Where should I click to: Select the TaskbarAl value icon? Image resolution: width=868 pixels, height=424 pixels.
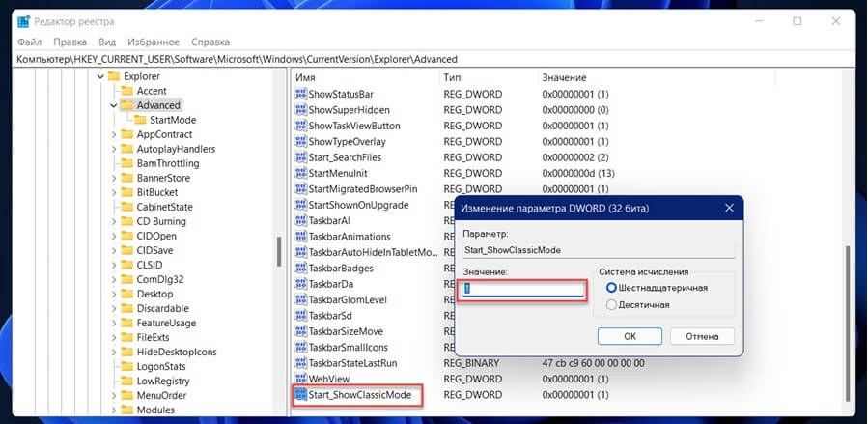click(300, 221)
